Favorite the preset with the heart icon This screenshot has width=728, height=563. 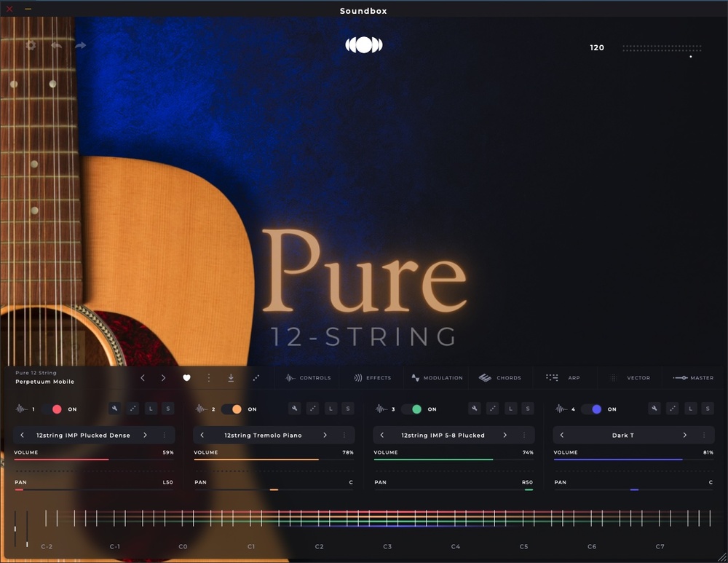pyautogui.click(x=186, y=378)
